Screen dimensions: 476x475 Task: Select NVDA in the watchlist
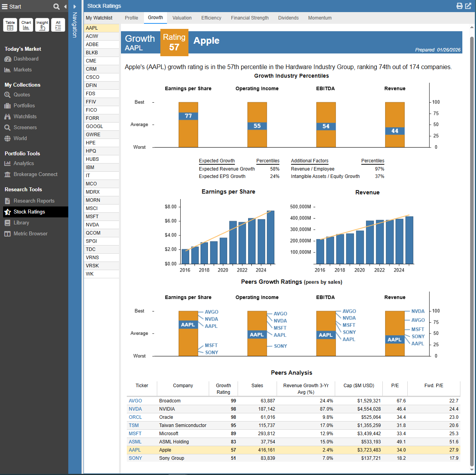pos(92,225)
